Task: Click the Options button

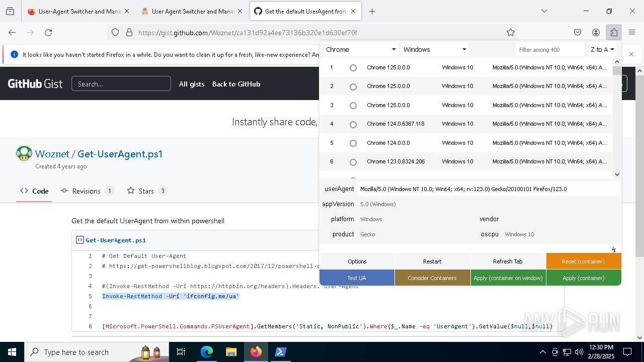Action: coord(357,261)
